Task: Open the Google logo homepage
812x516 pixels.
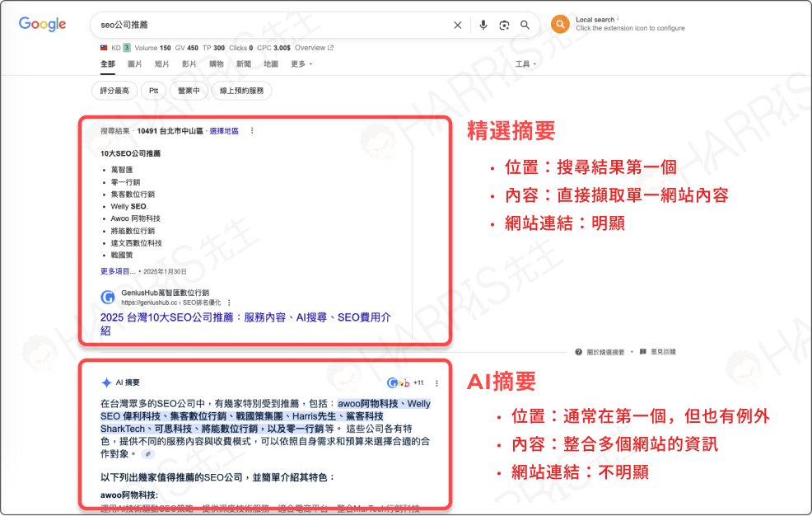Action: tap(43, 24)
